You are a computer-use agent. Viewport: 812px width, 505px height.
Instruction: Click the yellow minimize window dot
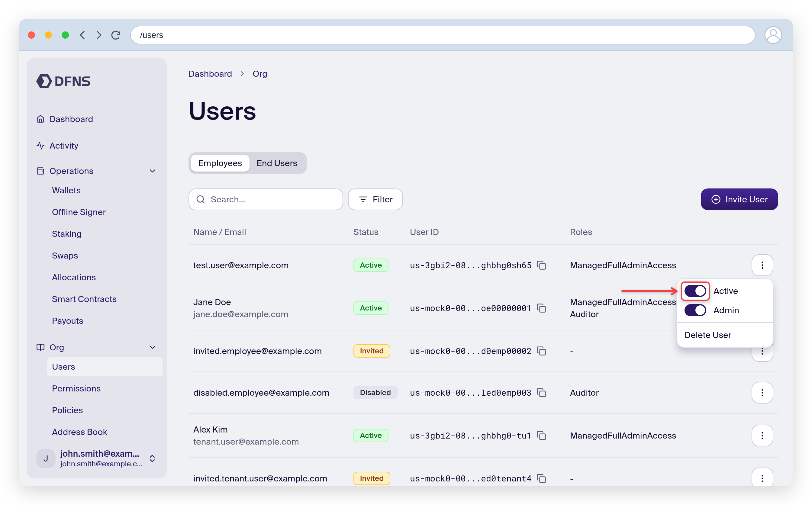pyautogui.click(x=48, y=35)
